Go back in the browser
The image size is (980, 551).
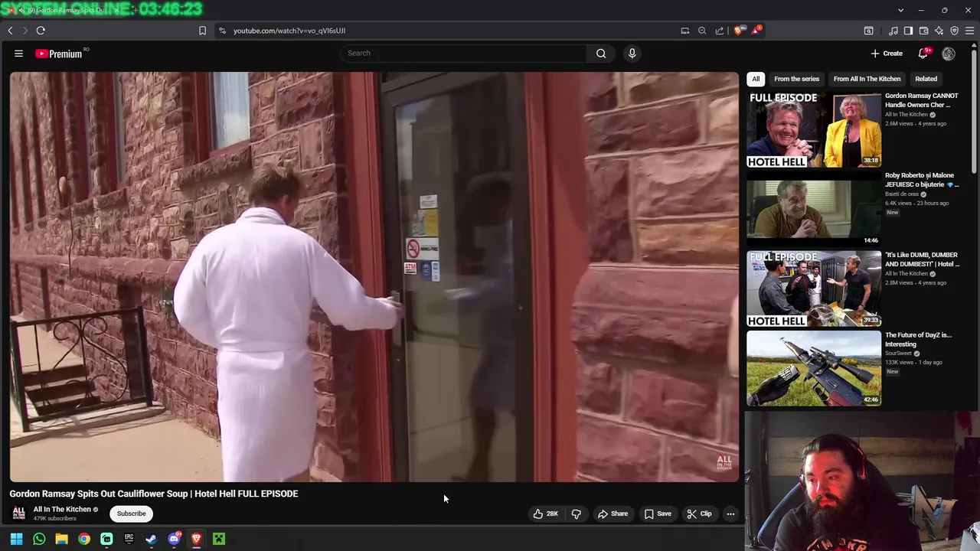tap(10, 31)
